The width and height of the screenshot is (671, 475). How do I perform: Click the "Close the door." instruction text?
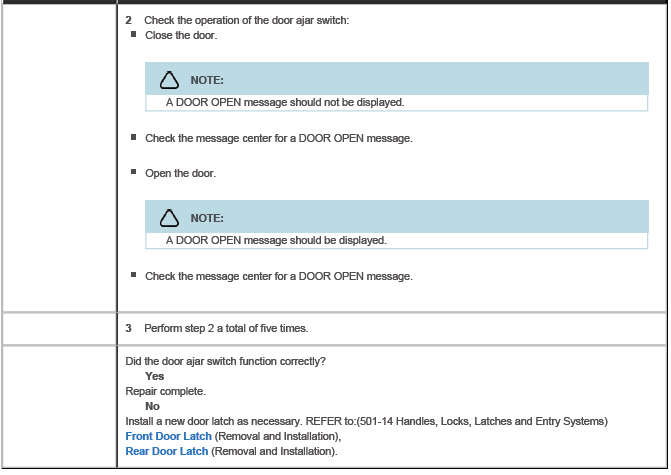pos(181,35)
